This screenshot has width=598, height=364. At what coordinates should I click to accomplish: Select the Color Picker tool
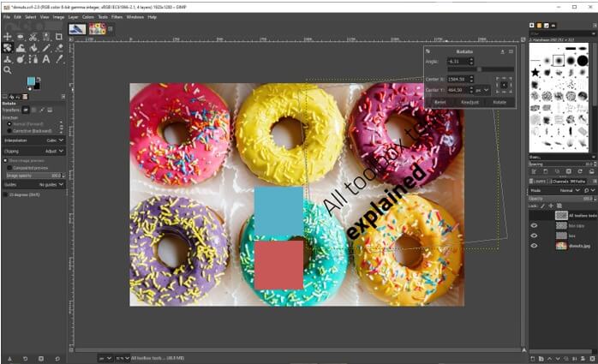click(x=59, y=59)
